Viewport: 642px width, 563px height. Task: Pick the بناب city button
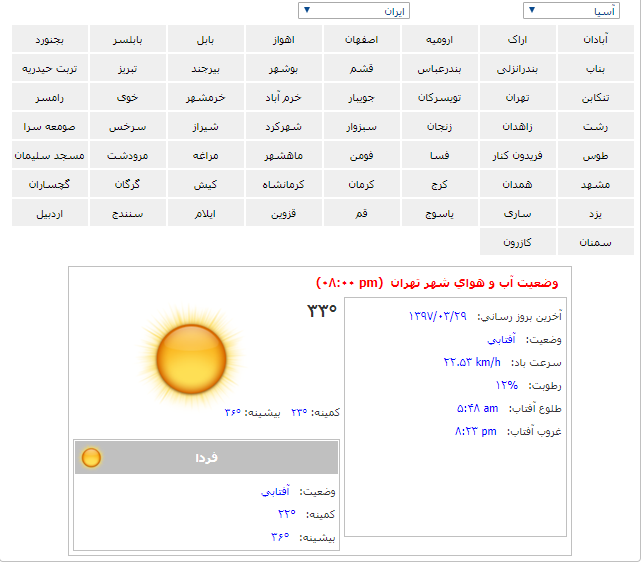pos(596,68)
